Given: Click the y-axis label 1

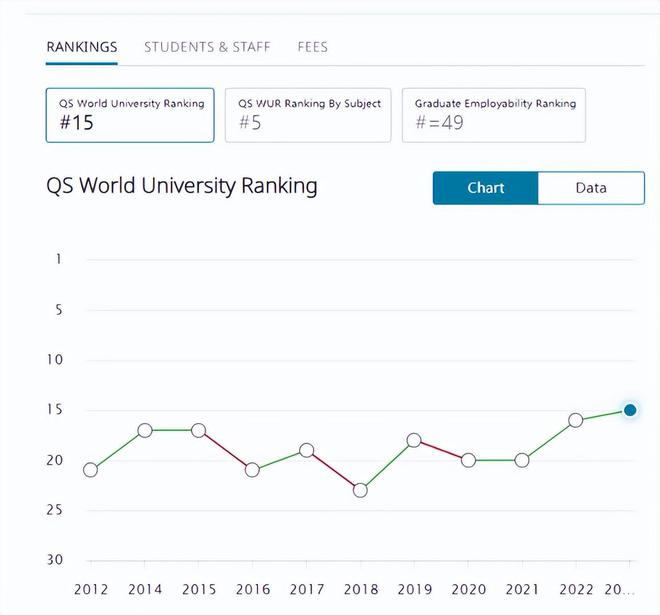Looking at the screenshot, I should click(x=59, y=259).
